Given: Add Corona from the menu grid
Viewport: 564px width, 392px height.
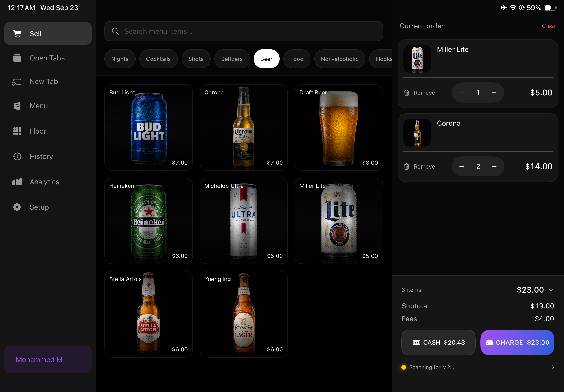Looking at the screenshot, I should 244,127.
